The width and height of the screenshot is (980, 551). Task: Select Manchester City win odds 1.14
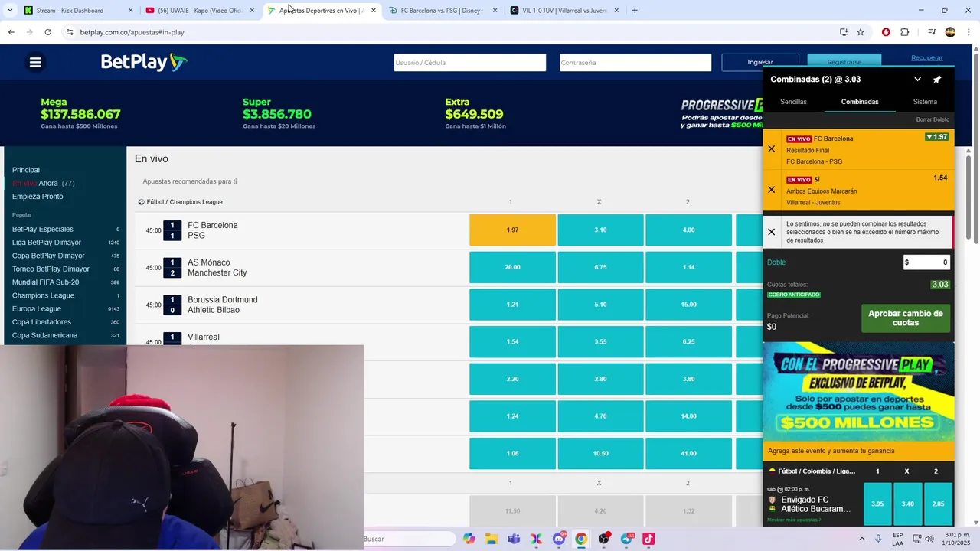click(x=688, y=267)
